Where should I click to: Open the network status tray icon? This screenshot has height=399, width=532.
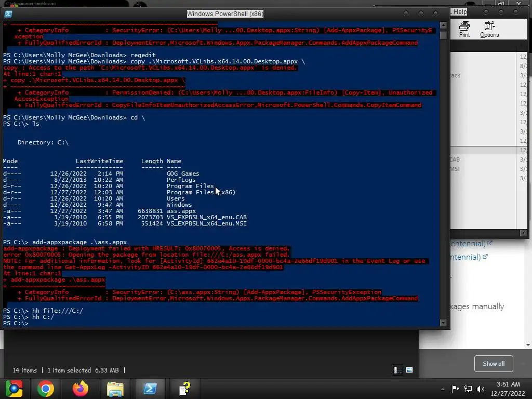tap(468, 389)
